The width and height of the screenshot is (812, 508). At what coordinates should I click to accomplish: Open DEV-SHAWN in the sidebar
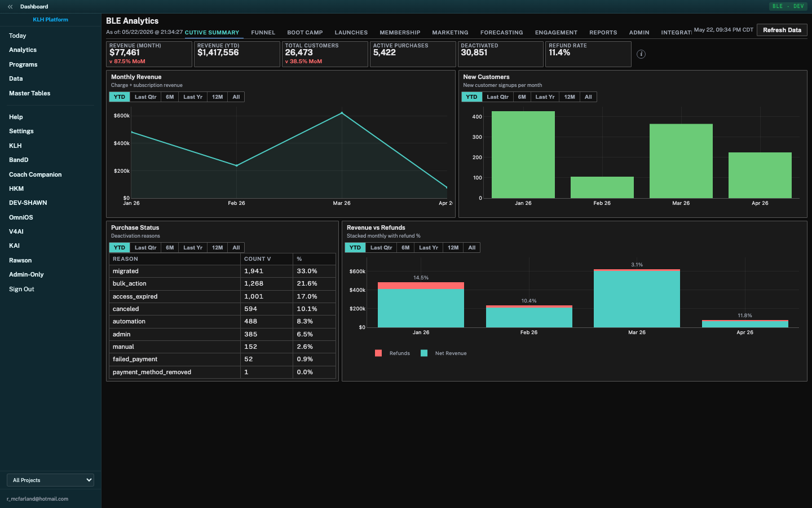pos(28,203)
